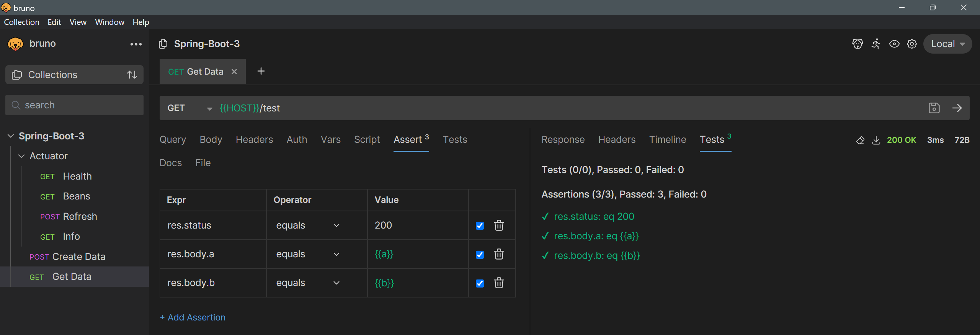Switch to the Query tab
This screenshot has height=335, width=980.
coord(173,139)
